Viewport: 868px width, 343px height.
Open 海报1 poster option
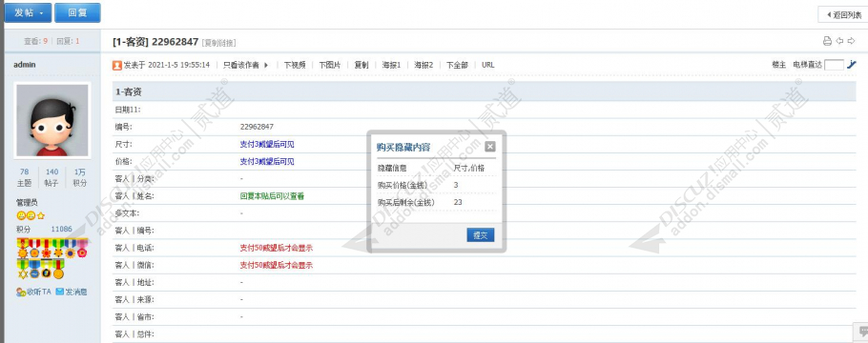[391, 65]
